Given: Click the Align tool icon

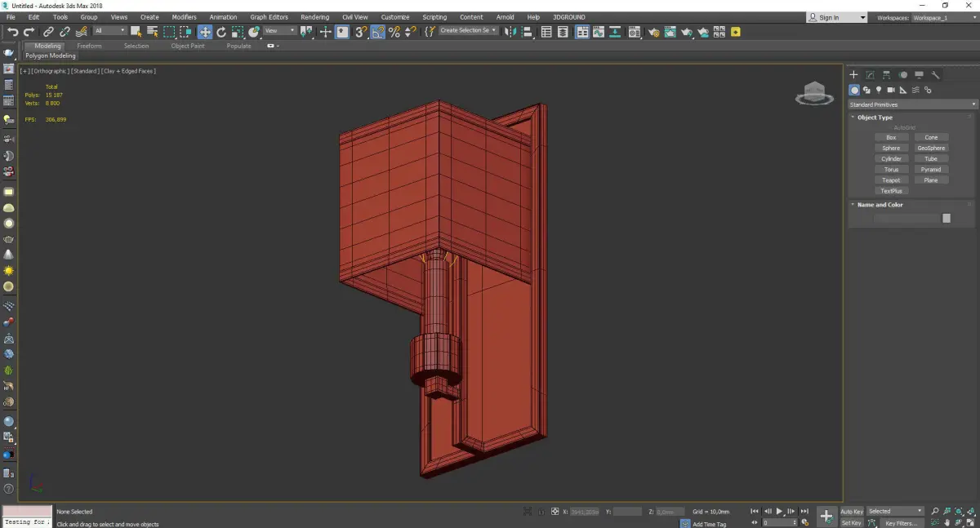Looking at the screenshot, I should [528, 32].
